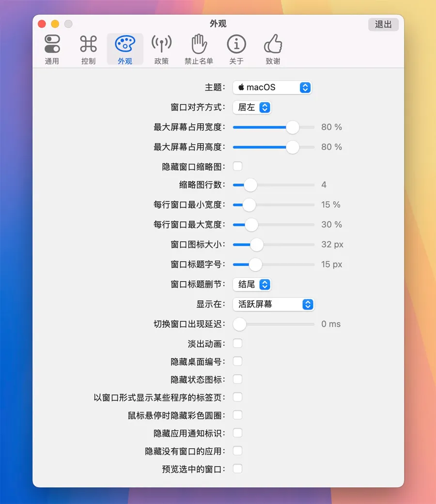
Task: Check the 预览选中的窗口 checkbox
Action: (237, 469)
